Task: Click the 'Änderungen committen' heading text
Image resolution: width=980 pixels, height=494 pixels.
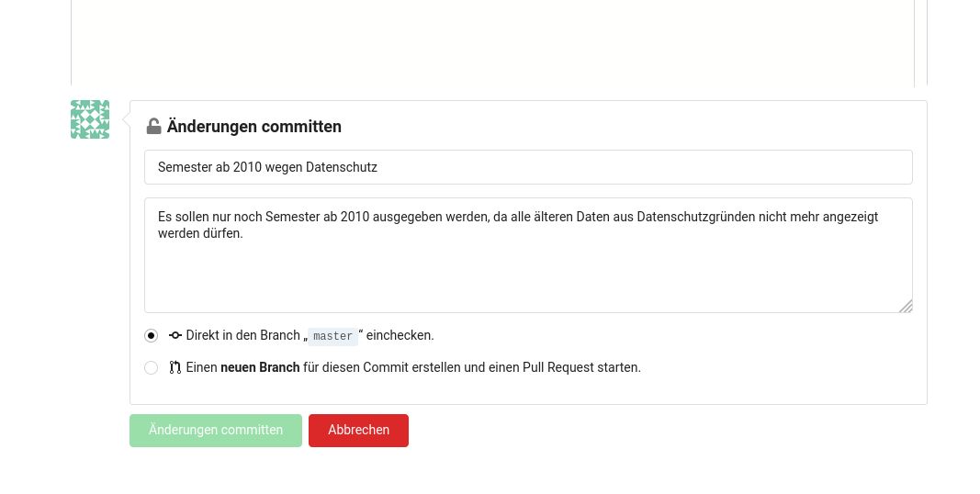Action: 253,127
